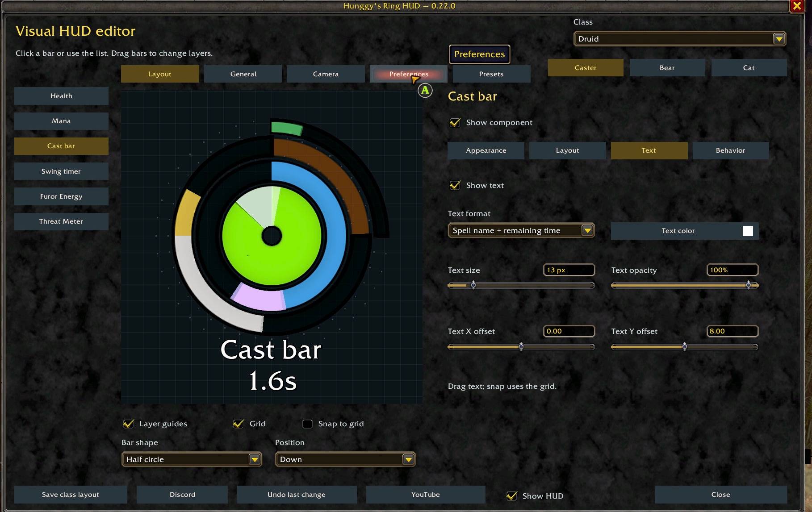The image size is (812, 512).
Task: Click the Text size slider handle
Action: 473,285
